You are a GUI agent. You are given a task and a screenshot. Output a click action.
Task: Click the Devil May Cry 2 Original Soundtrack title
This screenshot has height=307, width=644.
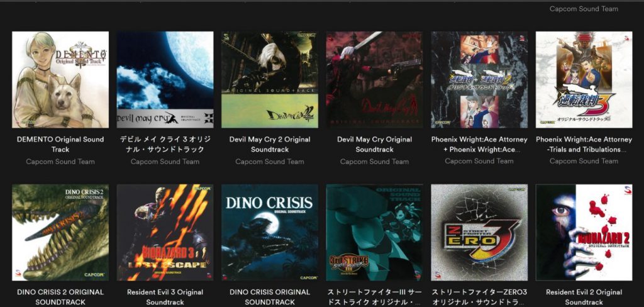pos(270,144)
